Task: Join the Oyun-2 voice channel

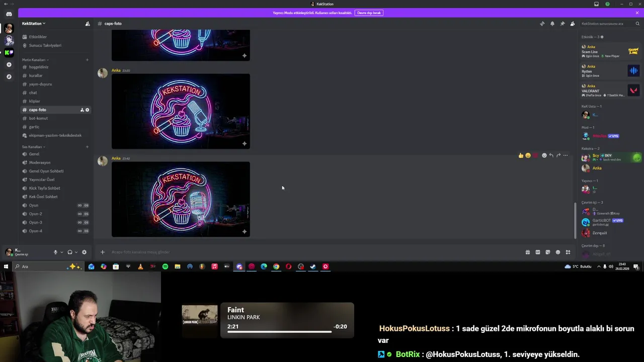Action: click(55, 214)
